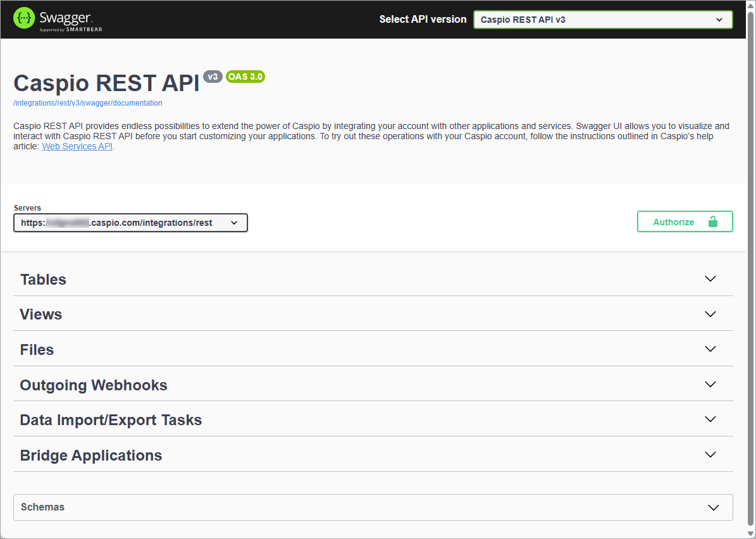This screenshot has height=539, width=756.
Task: Expand the Outgoing Webhooks section
Action: coord(373,384)
